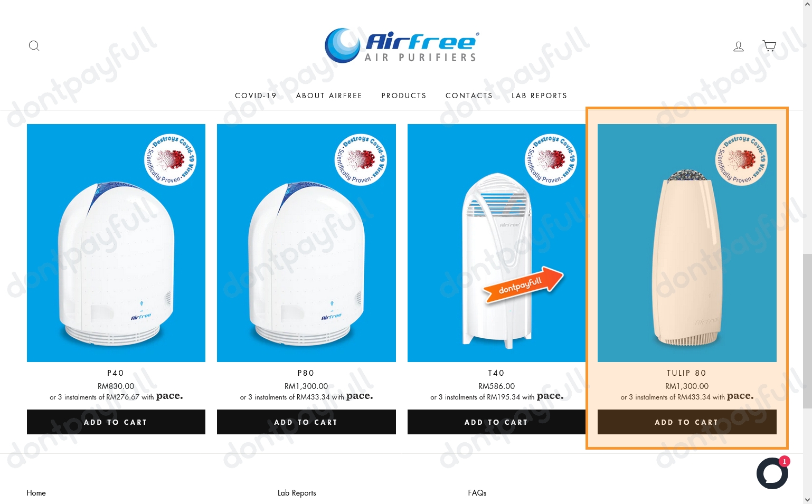812x504 pixels.
Task: Open the About Airfree menu item
Action: point(329,96)
